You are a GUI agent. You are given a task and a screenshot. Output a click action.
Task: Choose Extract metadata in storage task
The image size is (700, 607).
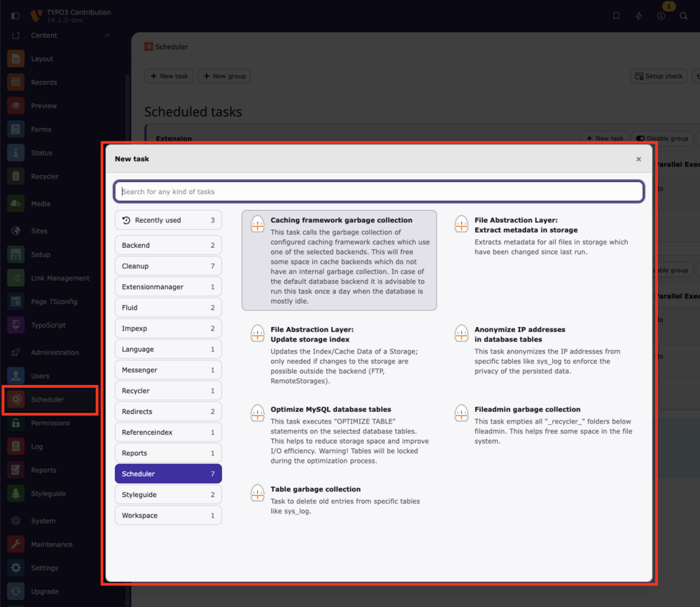click(543, 236)
